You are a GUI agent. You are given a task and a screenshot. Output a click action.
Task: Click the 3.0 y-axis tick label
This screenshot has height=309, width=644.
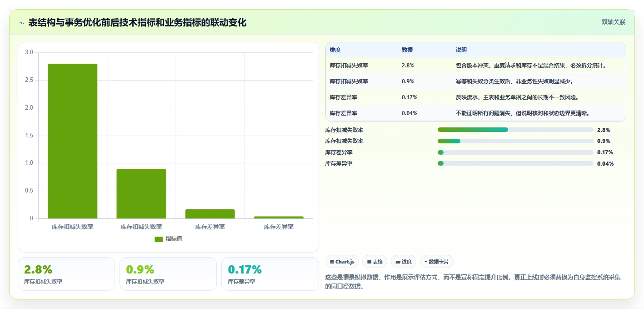click(29, 52)
